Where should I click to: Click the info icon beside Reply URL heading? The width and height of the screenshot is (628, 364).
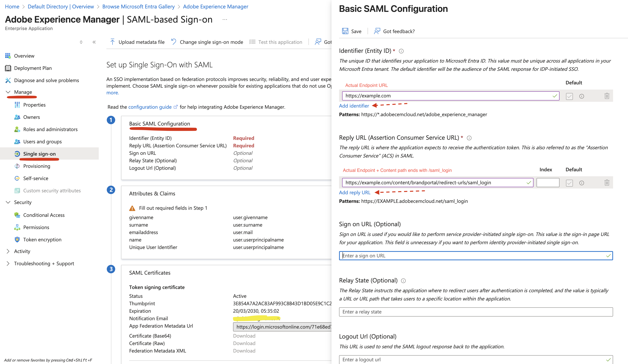pos(469,138)
